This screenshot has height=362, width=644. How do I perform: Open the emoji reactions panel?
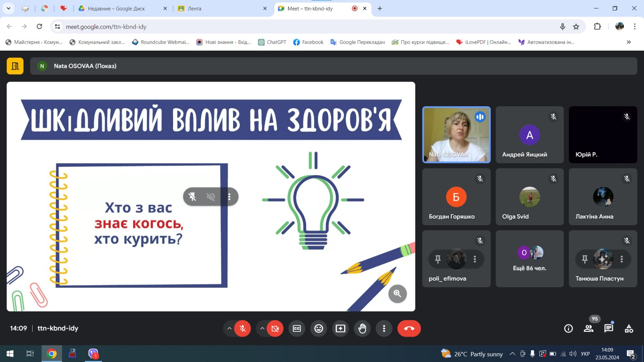coord(318,329)
